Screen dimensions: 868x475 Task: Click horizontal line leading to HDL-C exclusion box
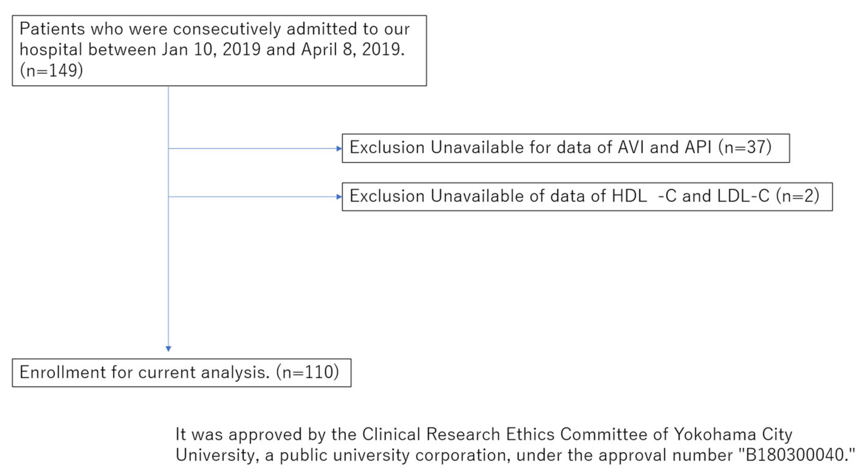[253, 197]
